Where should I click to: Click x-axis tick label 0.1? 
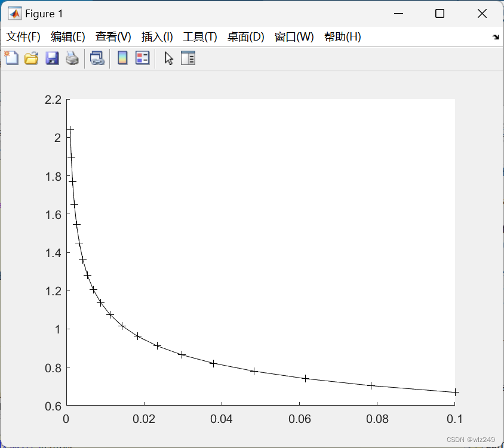coord(454,419)
